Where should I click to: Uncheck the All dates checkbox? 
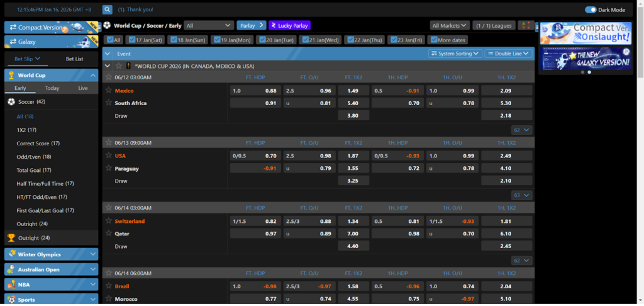tap(111, 40)
